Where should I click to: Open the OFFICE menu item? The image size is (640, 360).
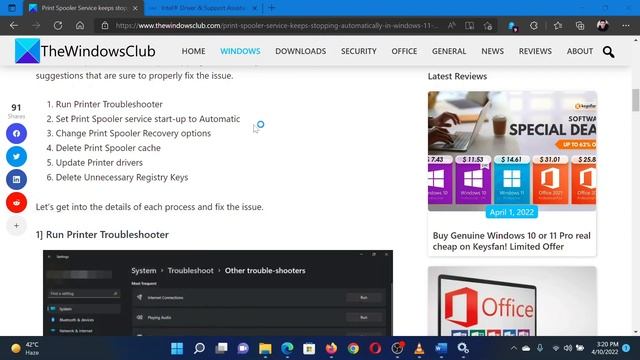coord(404,51)
